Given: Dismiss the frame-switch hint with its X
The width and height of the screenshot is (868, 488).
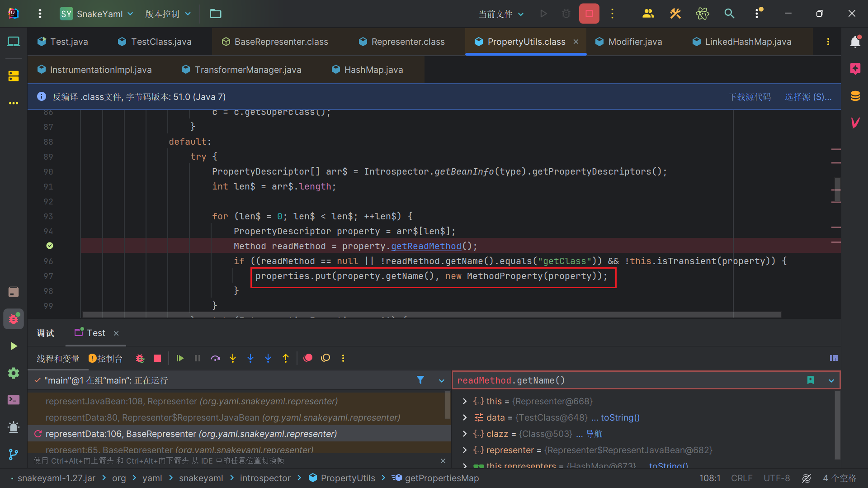Looking at the screenshot, I should coord(443,461).
